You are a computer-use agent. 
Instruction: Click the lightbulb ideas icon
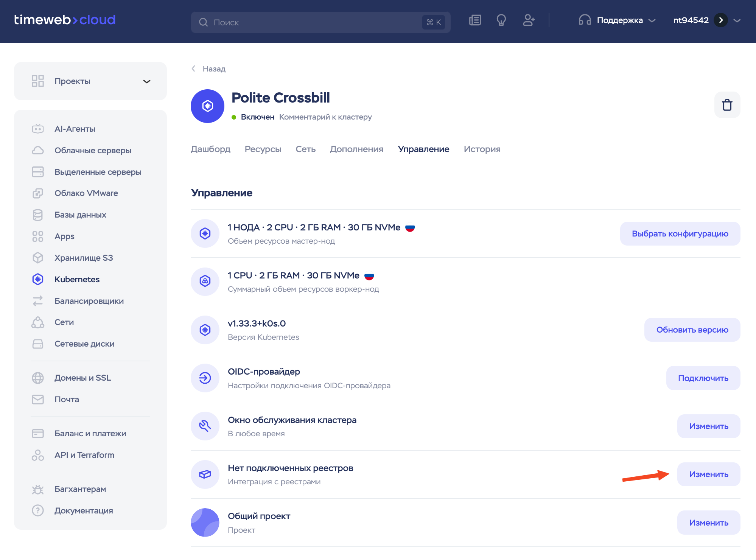[501, 20]
